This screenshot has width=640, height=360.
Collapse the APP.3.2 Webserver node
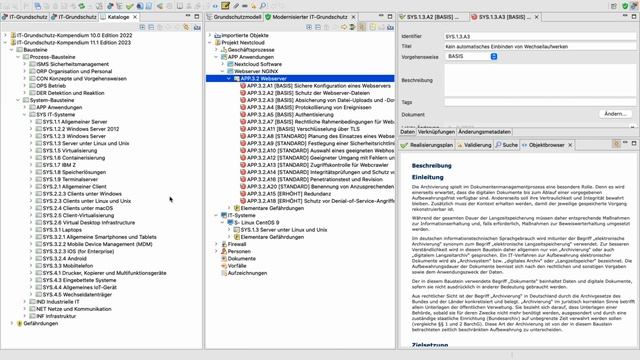point(229,78)
